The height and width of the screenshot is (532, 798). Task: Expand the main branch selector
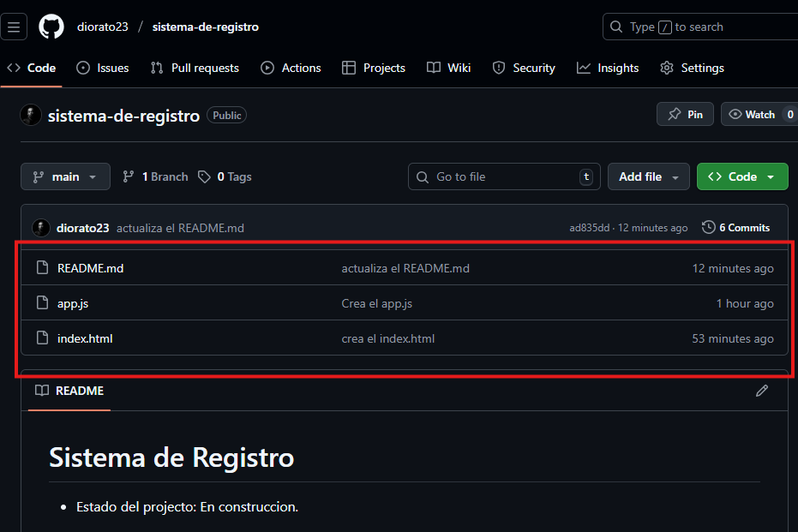65,176
